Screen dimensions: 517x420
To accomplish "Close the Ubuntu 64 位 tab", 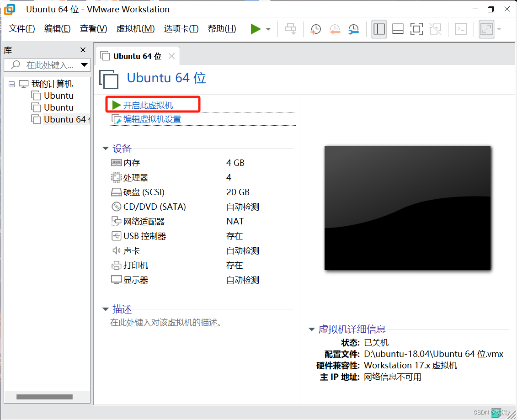I will coord(171,56).
